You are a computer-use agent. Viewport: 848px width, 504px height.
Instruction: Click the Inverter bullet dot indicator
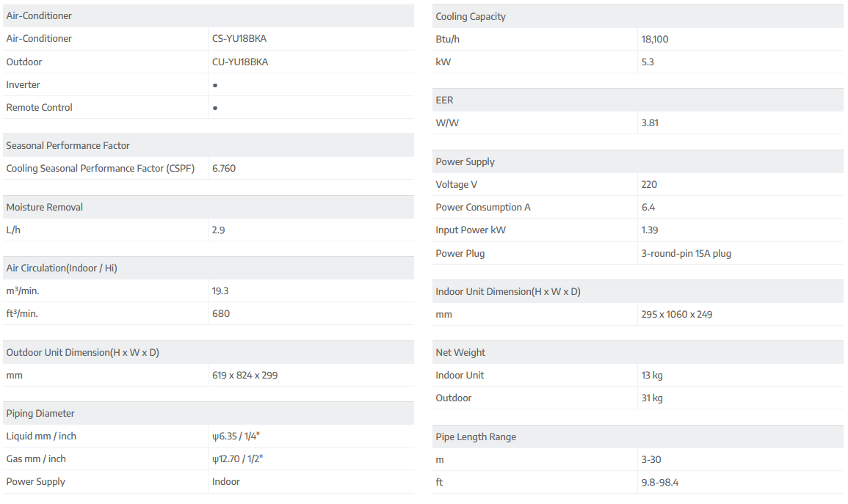[x=215, y=85]
